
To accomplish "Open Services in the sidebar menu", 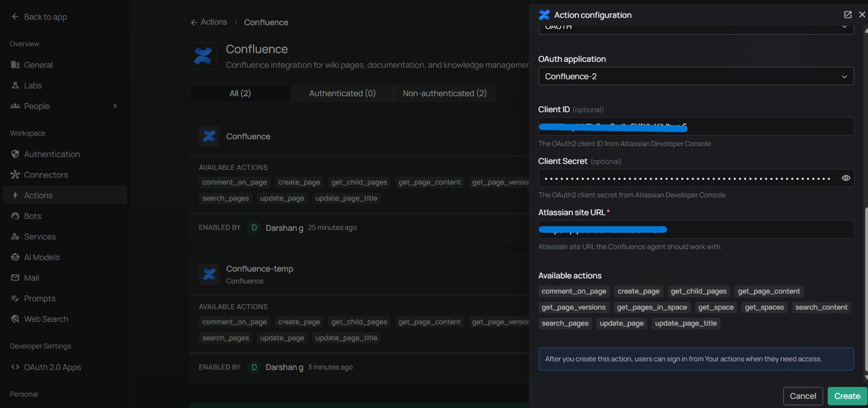I will pos(65,236).
